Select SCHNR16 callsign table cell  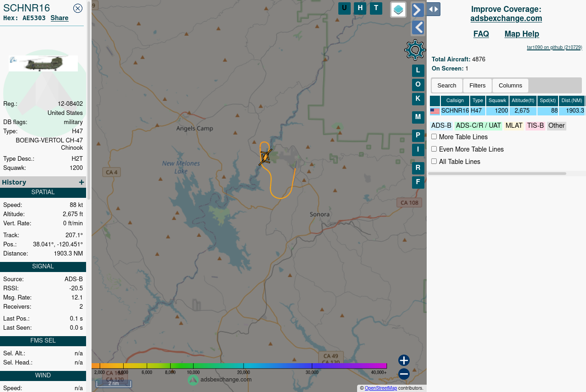pyautogui.click(x=455, y=111)
